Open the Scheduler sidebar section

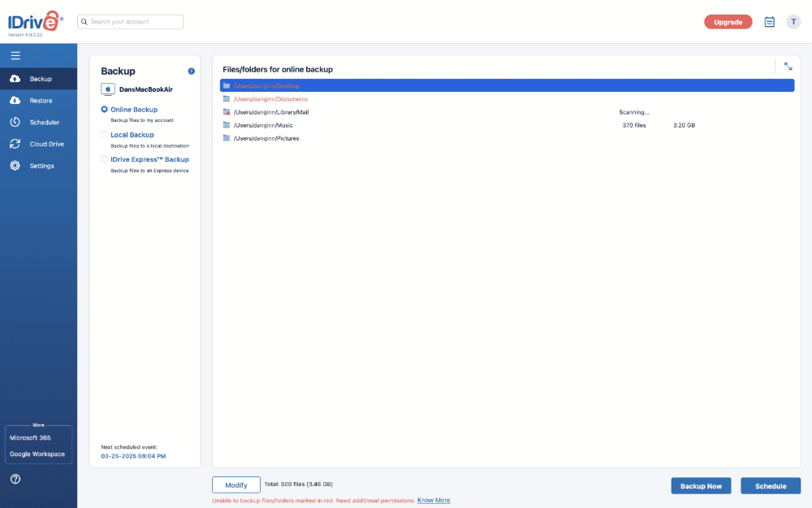coord(38,123)
